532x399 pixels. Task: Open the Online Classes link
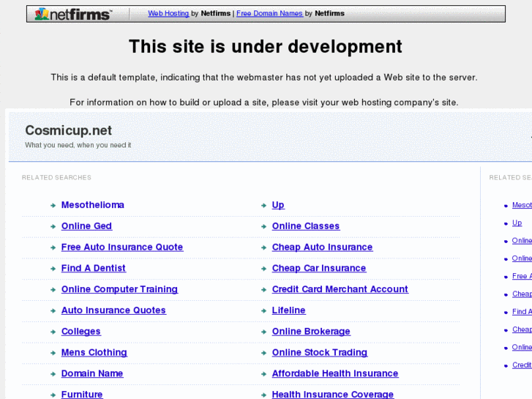[306, 225]
